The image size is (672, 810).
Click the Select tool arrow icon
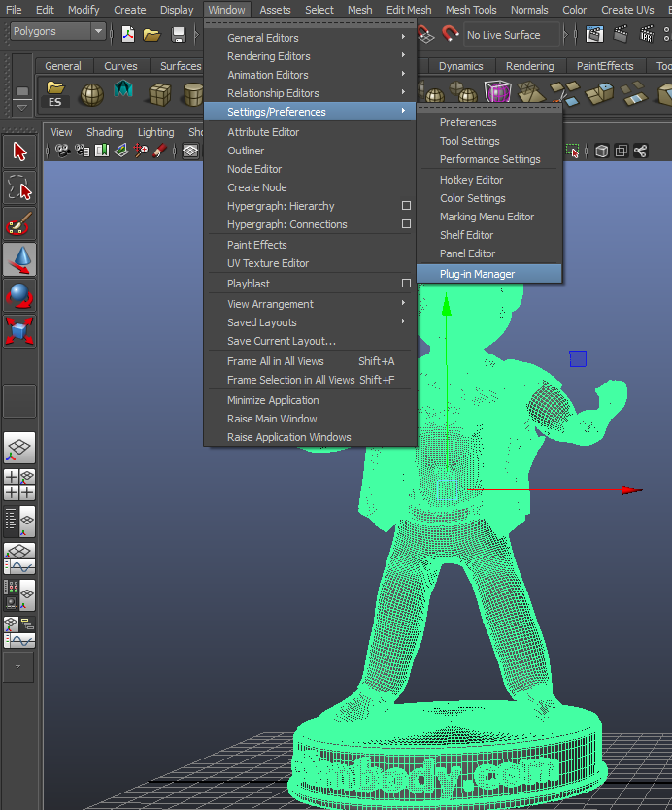click(20, 152)
